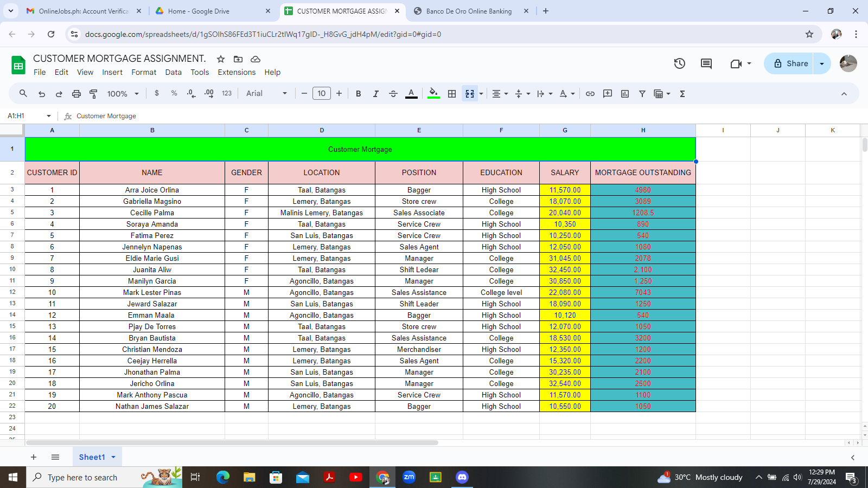Open the Insert menu
This screenshot has width=868, height=488.
pos(112,72)
